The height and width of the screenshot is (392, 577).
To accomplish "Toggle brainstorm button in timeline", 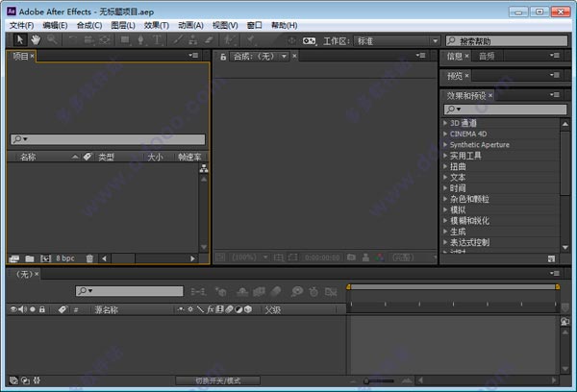I will 296,292.
